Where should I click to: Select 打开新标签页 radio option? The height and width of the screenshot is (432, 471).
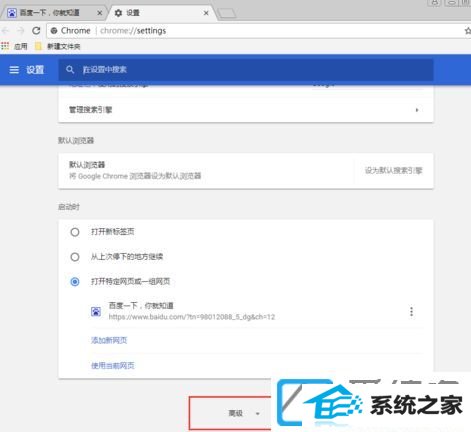click(x=75, y=232)
